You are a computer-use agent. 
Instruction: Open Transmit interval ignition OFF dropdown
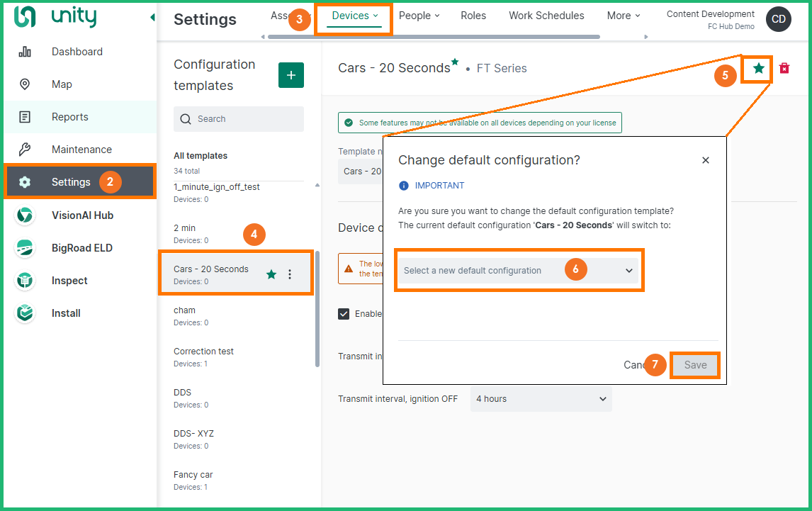[x=541, y=399]
